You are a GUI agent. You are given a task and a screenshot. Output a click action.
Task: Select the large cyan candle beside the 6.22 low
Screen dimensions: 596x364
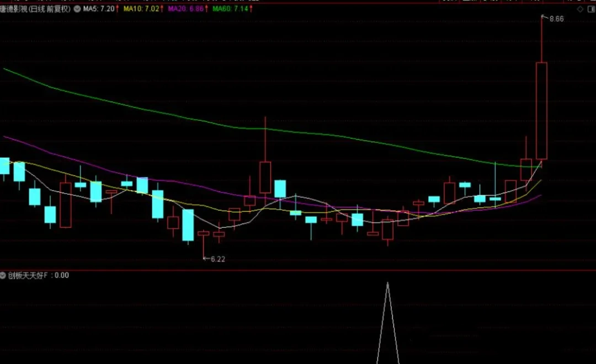click(x=188, y=225)
